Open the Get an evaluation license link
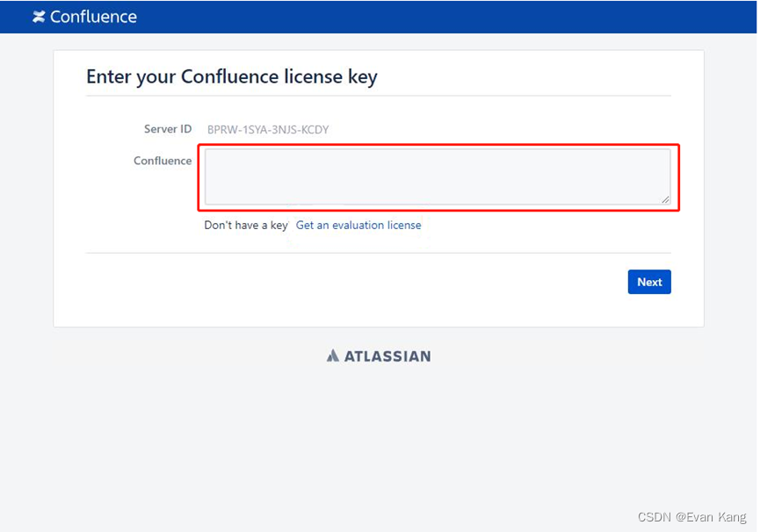Screen dimensions: 760x532 point(358,225)
